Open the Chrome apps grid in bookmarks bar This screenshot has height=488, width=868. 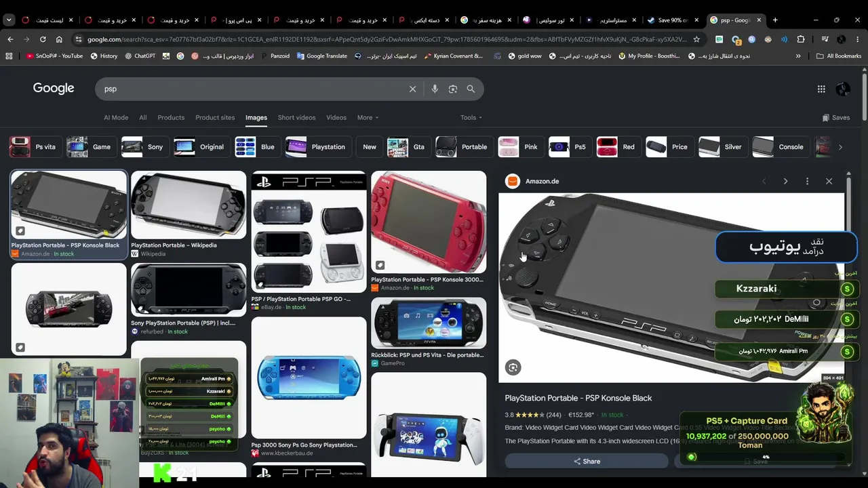pos(9,56)
